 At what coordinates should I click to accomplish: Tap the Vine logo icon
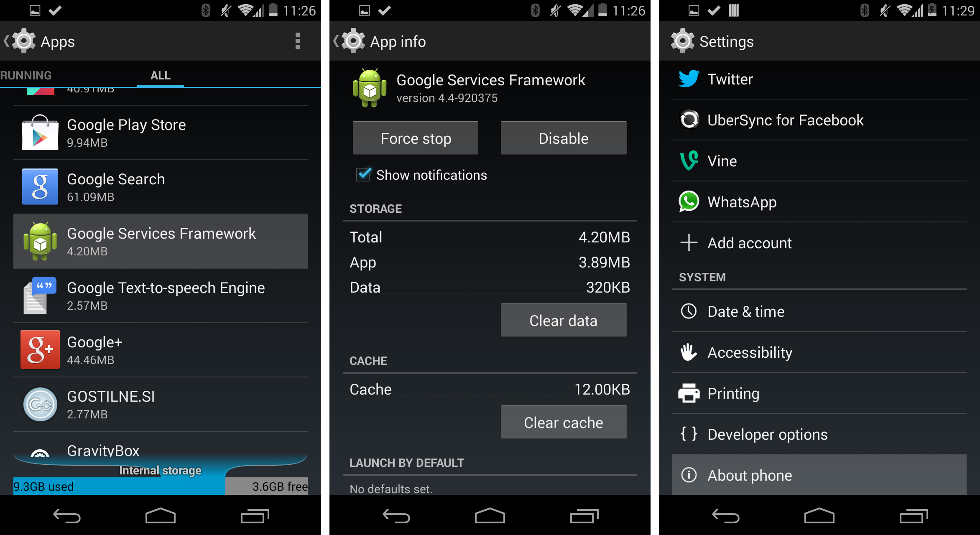click(x=689, y=160)
